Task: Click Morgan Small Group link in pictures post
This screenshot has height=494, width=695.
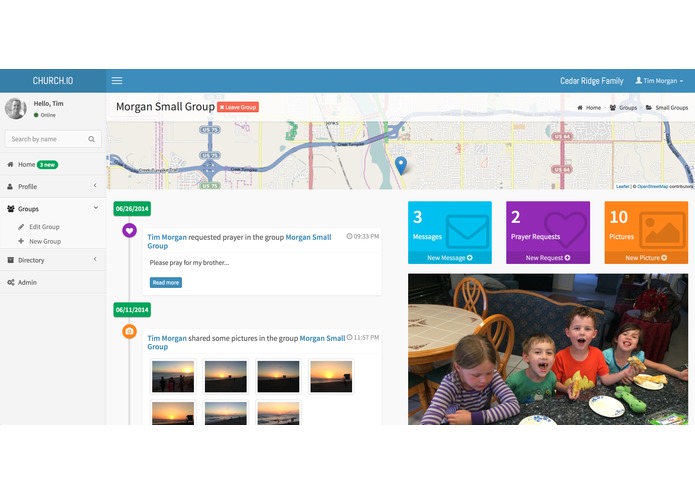Action: 323,338
